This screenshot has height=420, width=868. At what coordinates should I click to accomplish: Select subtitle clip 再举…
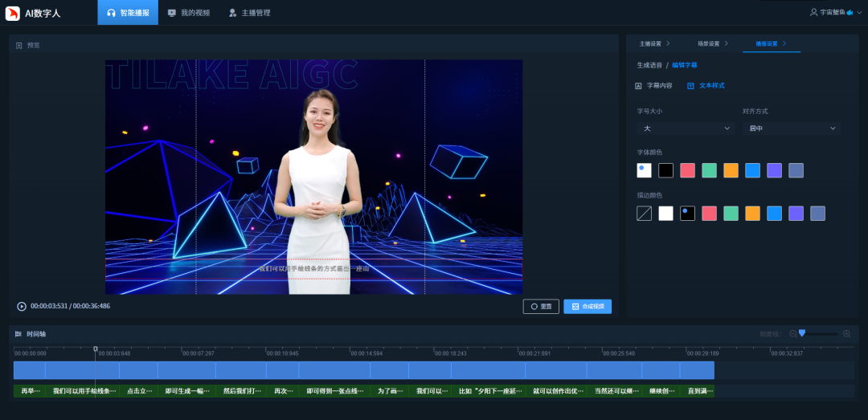pyautogui.click(x=30, y=391)
